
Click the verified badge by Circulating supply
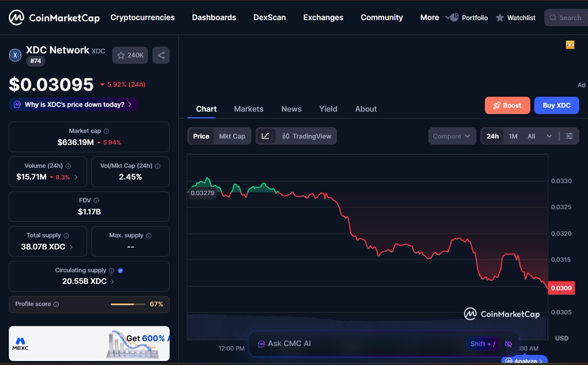click(x=121, y=270)
